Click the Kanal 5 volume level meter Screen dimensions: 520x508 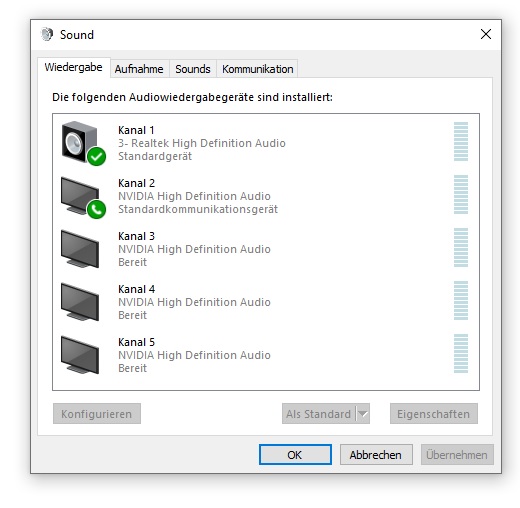pos(461,353)
